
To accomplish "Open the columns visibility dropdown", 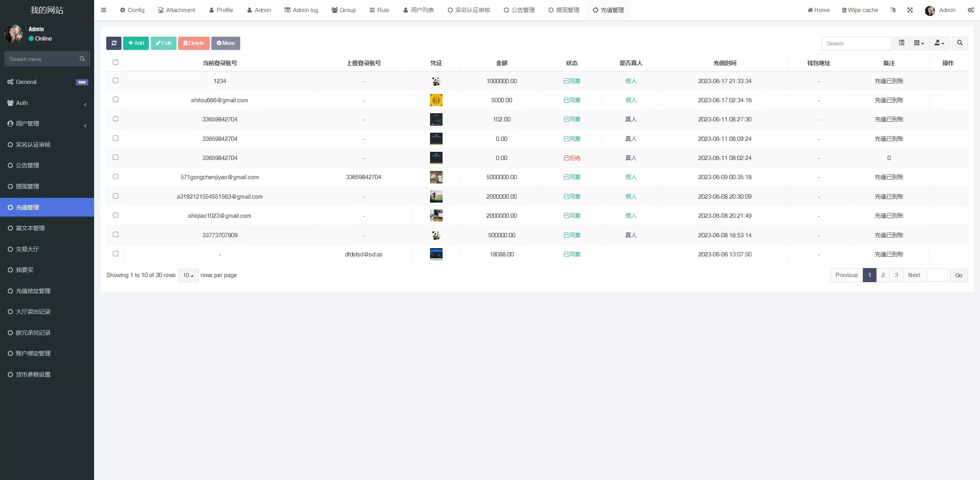I will pos(919,43).
